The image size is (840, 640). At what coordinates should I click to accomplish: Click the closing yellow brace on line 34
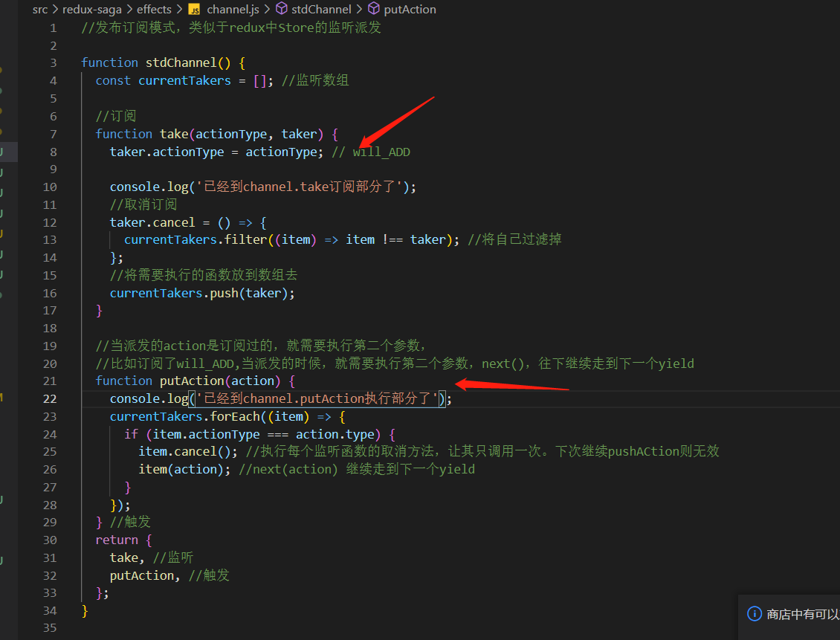pos(85,610)
